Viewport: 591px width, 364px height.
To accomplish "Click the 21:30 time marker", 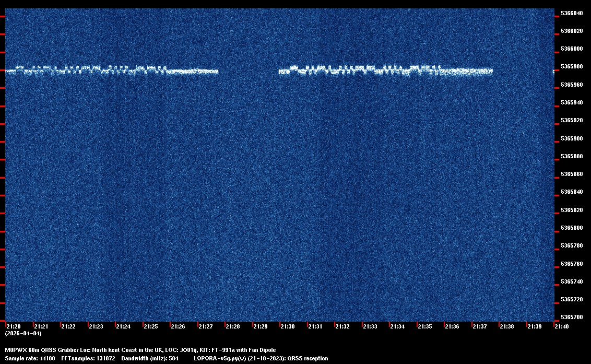I will point(288,326).
